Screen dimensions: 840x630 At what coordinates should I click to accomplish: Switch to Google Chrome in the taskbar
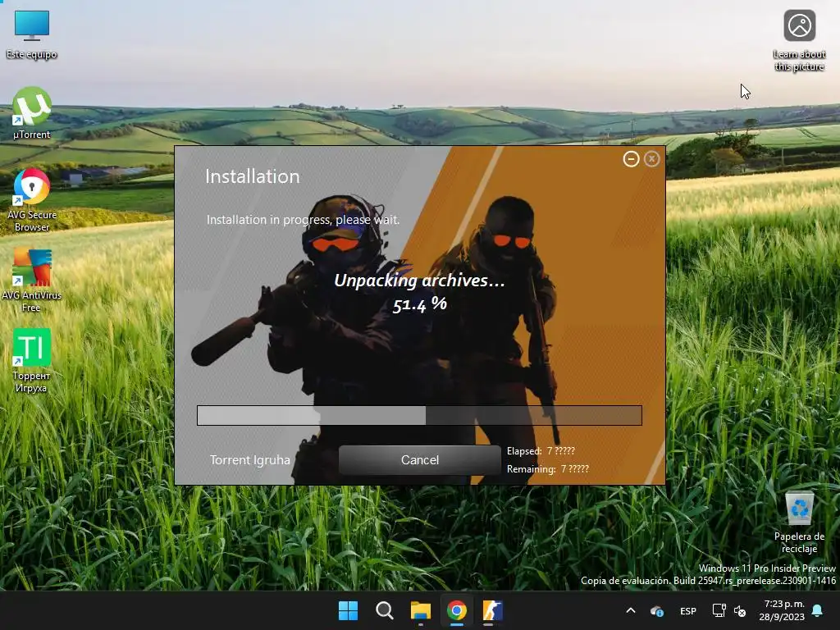pos(456,610)
